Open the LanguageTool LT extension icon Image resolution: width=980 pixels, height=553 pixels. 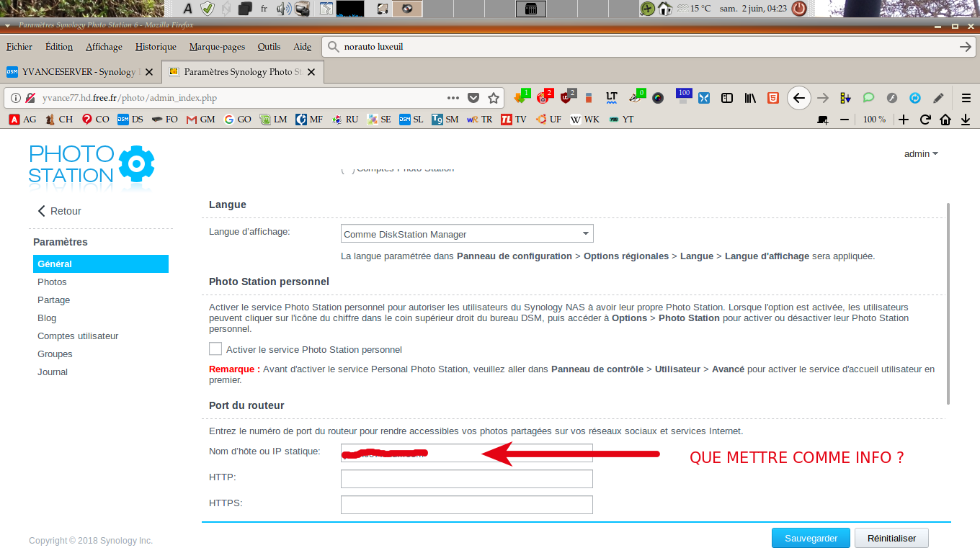click(612, 98)
